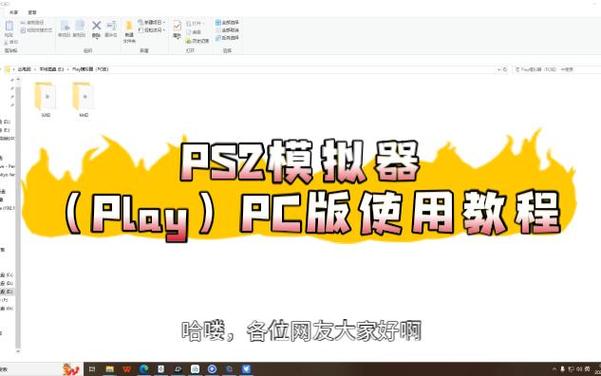The height and width of the screenshot is (376, 601).
Task: Click Select all in the ribbon
Action: [x=227, y=23]
